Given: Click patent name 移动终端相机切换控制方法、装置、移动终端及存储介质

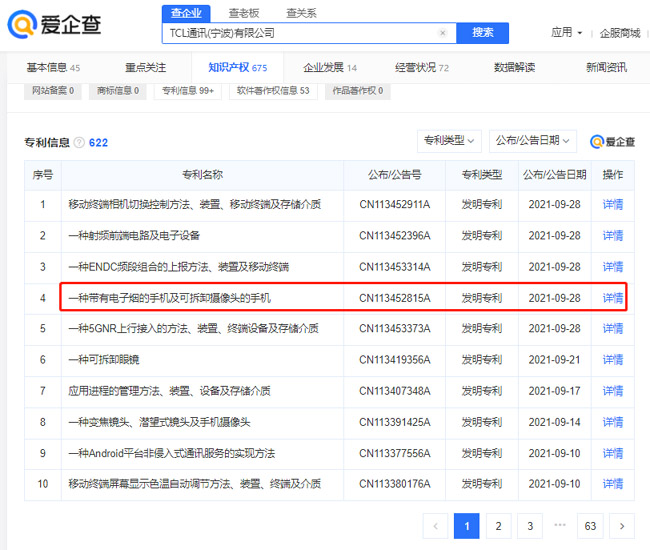Looking at the screenshot, I should pos(194,204).
